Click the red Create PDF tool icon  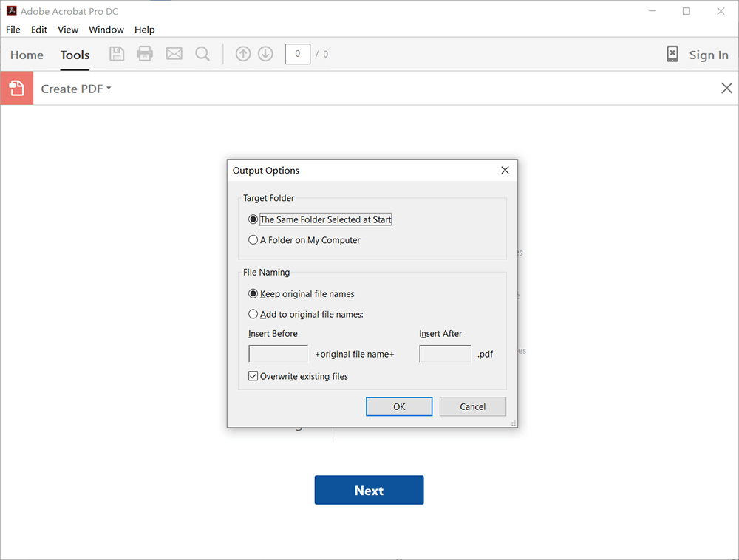point(17,89)
